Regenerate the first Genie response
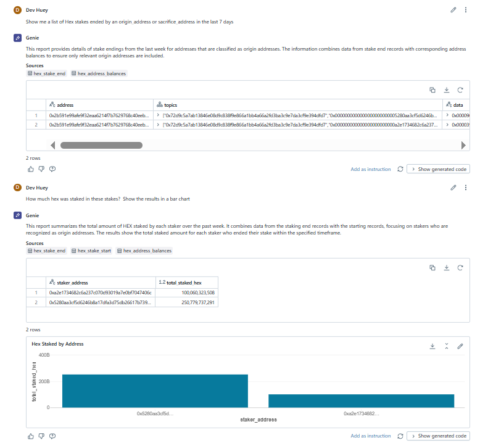Screen dimensions: 488x448 [400, 169]
